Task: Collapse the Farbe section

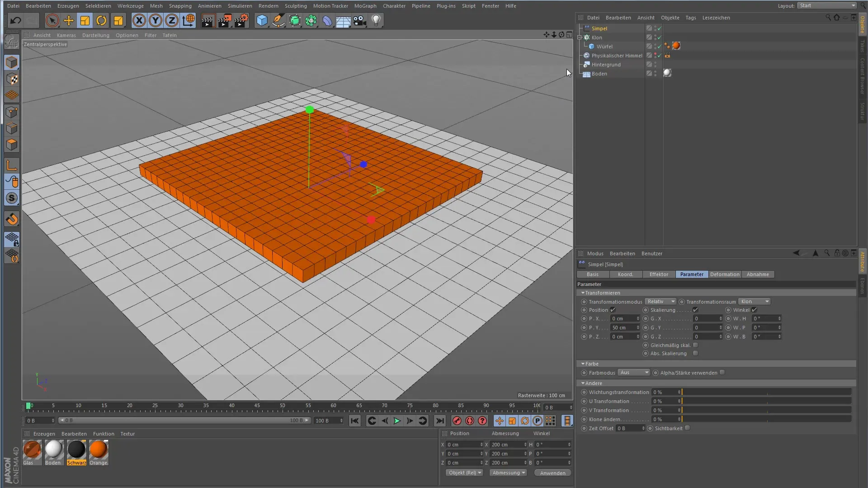Action: [583, 364]
